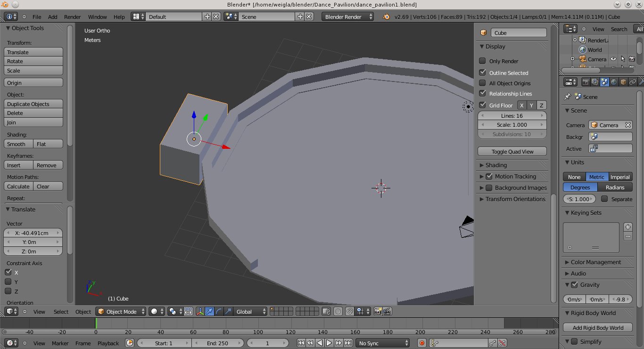Click the Scale 1.000 slider field
This screenshot has height=349, width=644.
512,124
